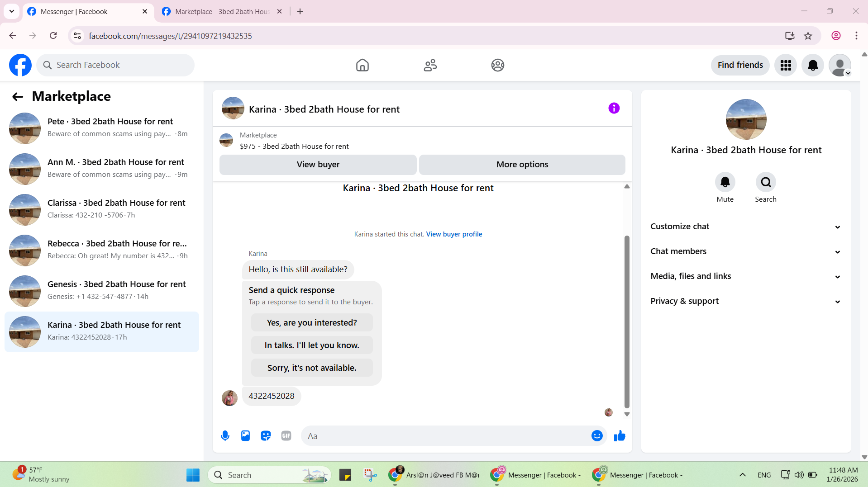The width and height of the screenshot is (868, 487).
Task: Open Arsl@n J@veed Chrome taskbar window
Action: tap(434, 475)
